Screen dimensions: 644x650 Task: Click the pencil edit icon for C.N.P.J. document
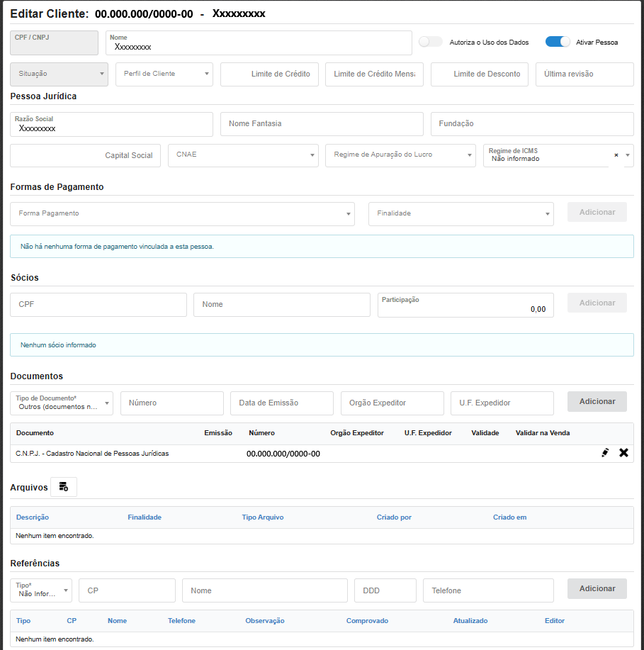pyautogui.click(x=604, y=453)
